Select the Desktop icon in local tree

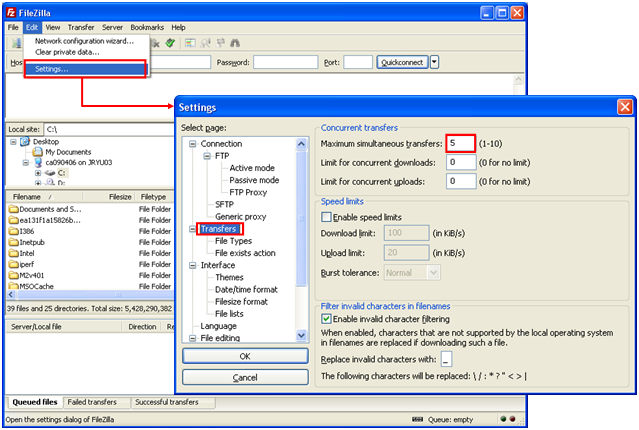[24, 142]
